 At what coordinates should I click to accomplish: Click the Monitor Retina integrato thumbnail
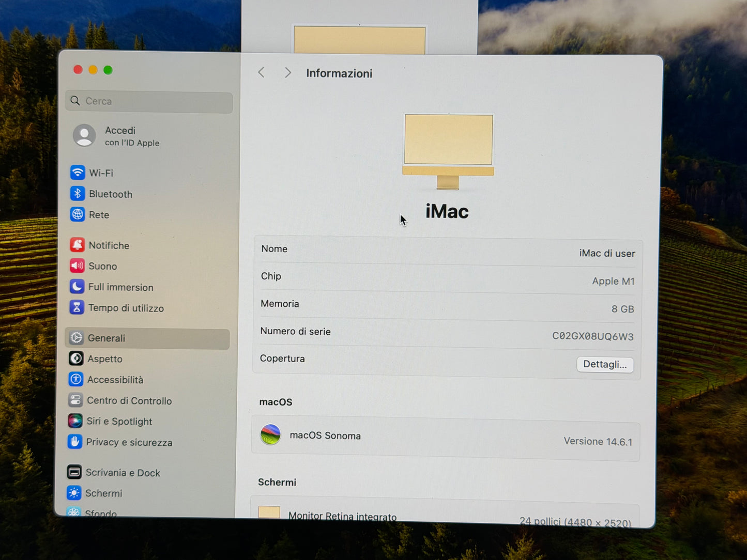pyautogui.click(x=269, y=512)
